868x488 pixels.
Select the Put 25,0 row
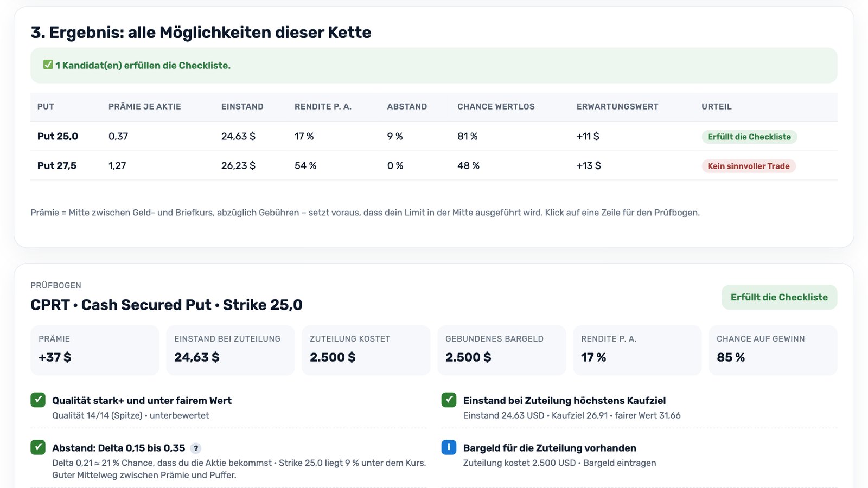[433, 136]
